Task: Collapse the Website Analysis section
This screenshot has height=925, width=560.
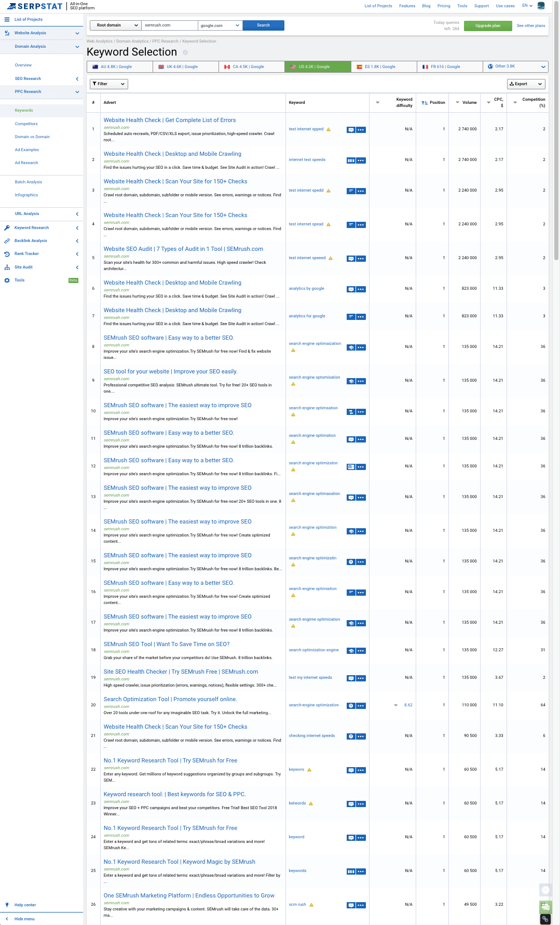Action: coord(77,33)
